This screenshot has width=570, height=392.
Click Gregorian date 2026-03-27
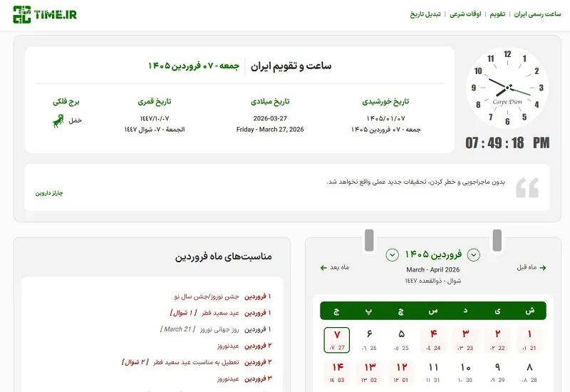(x=270, y=118)
